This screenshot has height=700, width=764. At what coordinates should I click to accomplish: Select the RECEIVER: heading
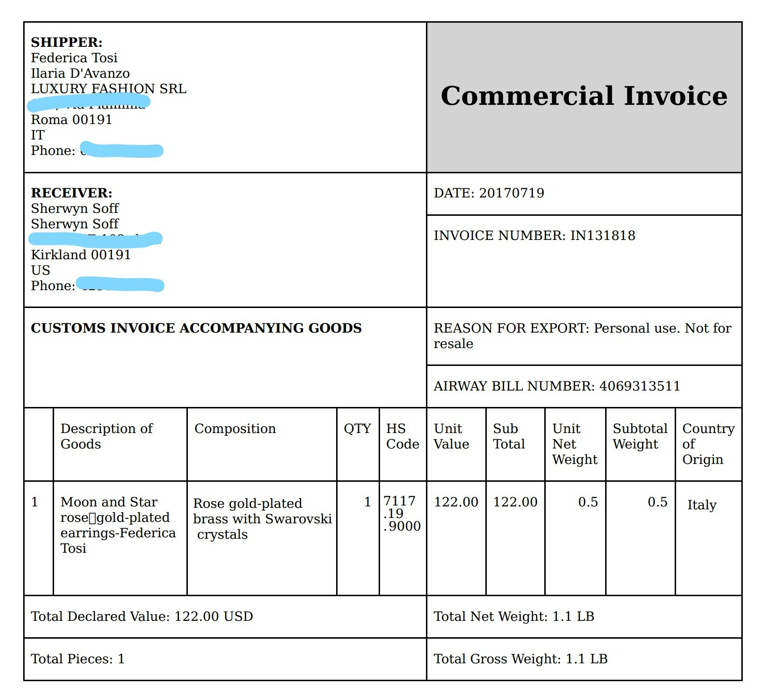point(71,193)
